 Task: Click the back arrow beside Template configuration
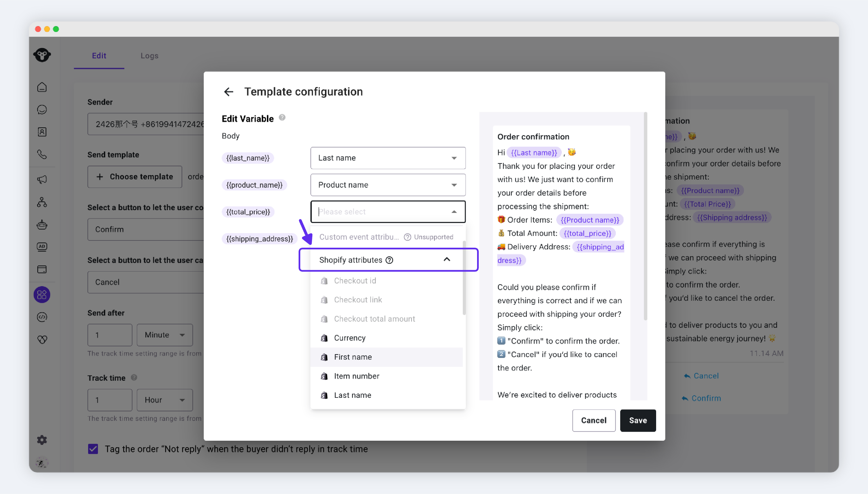point(229,92)
